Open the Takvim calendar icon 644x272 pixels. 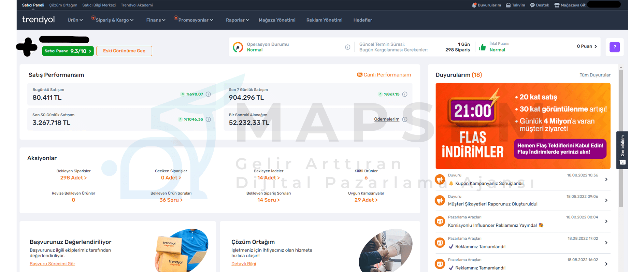point(508,5)
